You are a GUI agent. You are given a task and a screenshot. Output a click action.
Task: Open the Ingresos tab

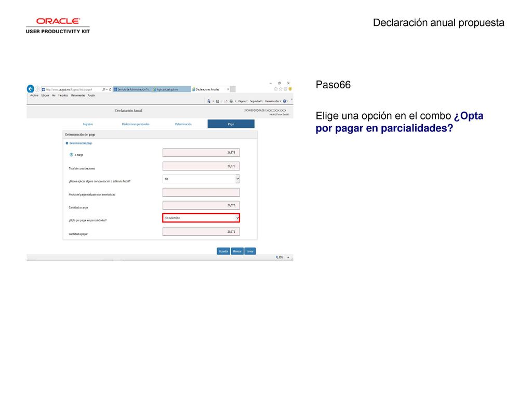tap(88, 124)
